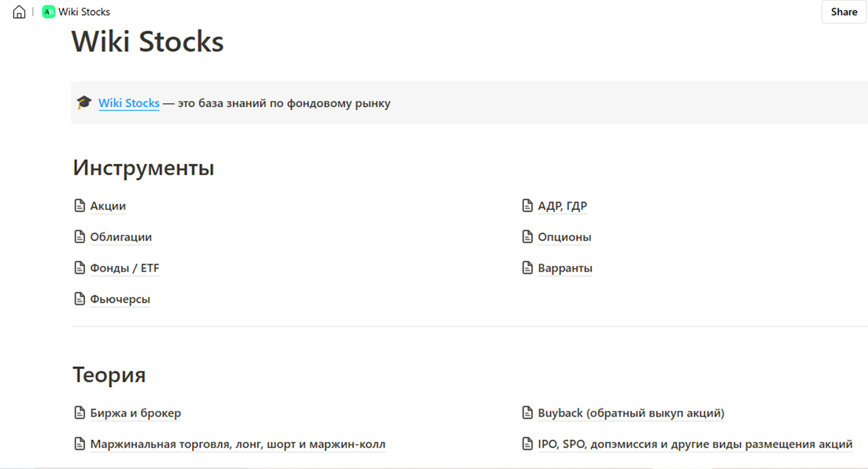868x469 pixels.
Task: Click the Теория section heading
Action: click(109, 375)
